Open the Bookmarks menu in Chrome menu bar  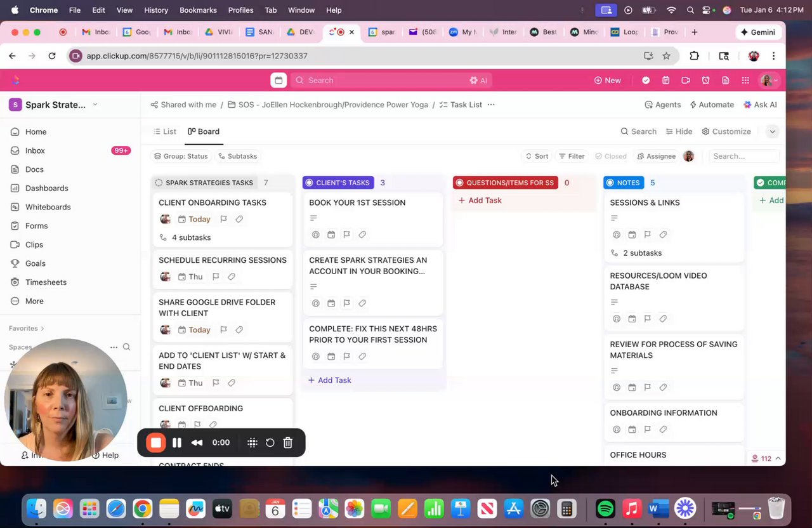[198, 10]
